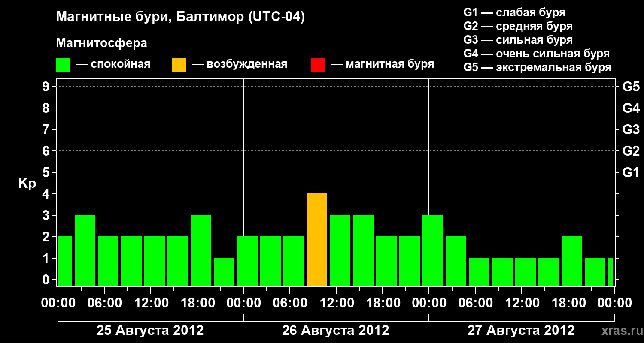644x343 pixels.
Task: Click 'G2 — средняя буря' legend line
Action: coord(518,26)
